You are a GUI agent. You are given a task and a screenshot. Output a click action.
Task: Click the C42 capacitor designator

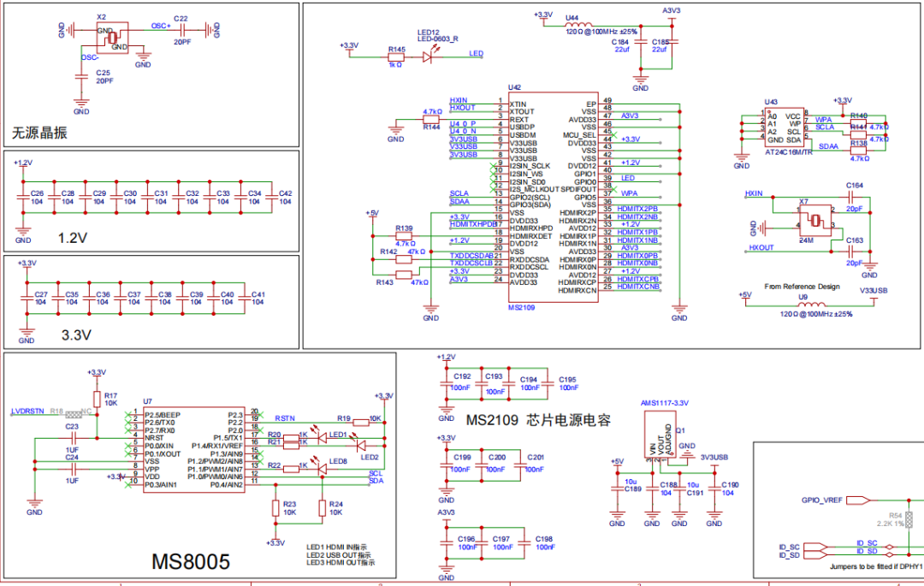coord(285,193)
